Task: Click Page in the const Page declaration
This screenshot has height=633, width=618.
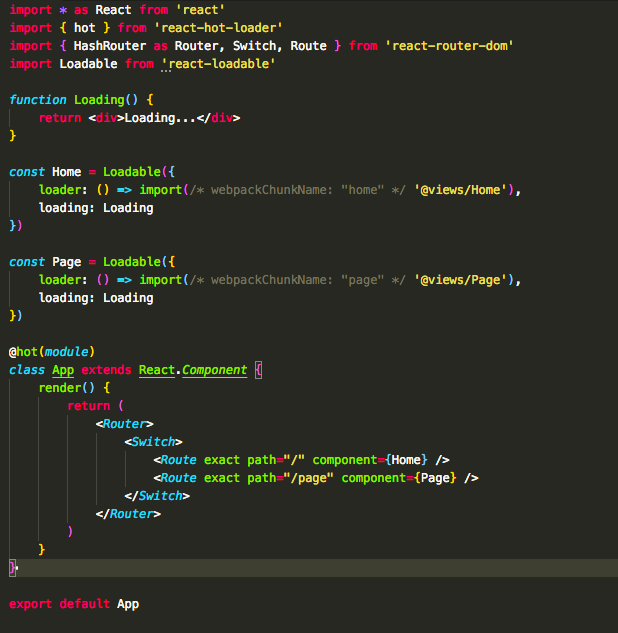Action: click(67, 262)
